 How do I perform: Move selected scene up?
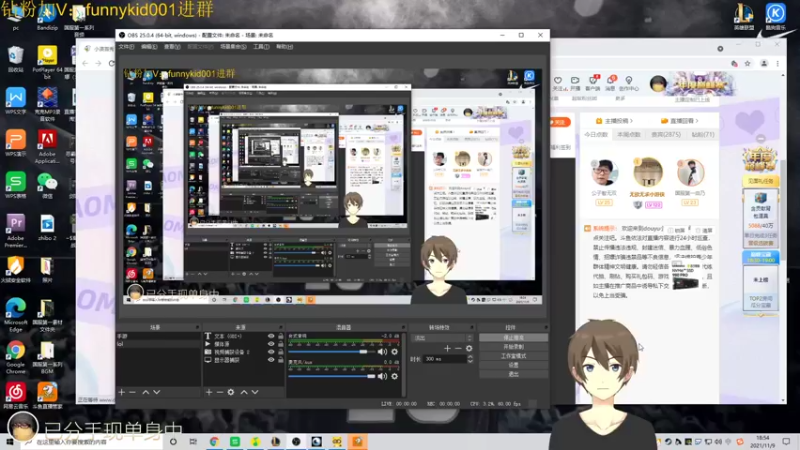pos(145,392)
